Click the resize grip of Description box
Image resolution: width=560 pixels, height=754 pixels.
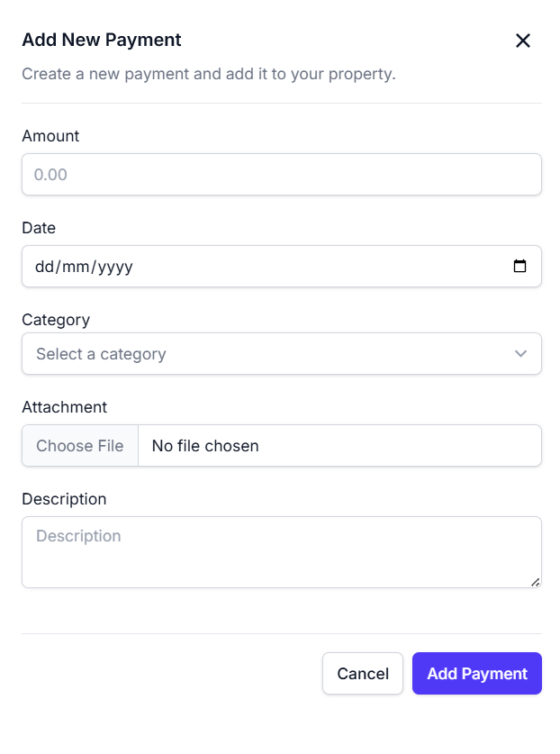pyautogui.click(x=536, y=582)
